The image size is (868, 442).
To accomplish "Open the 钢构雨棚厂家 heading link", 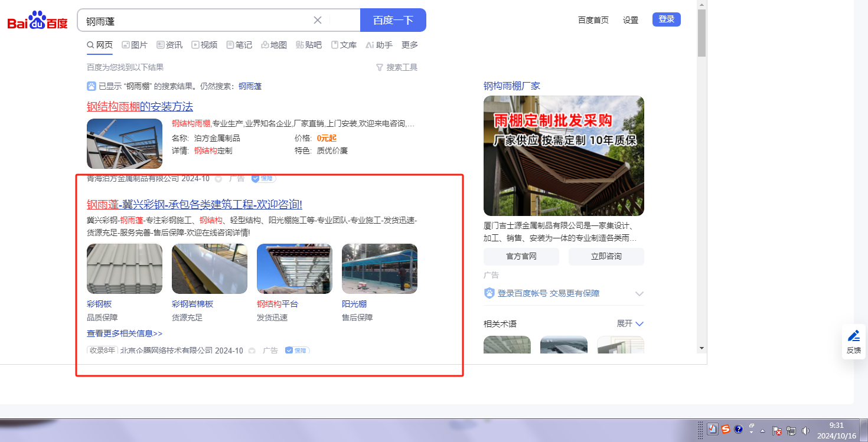I will click(x=512, y=86).
